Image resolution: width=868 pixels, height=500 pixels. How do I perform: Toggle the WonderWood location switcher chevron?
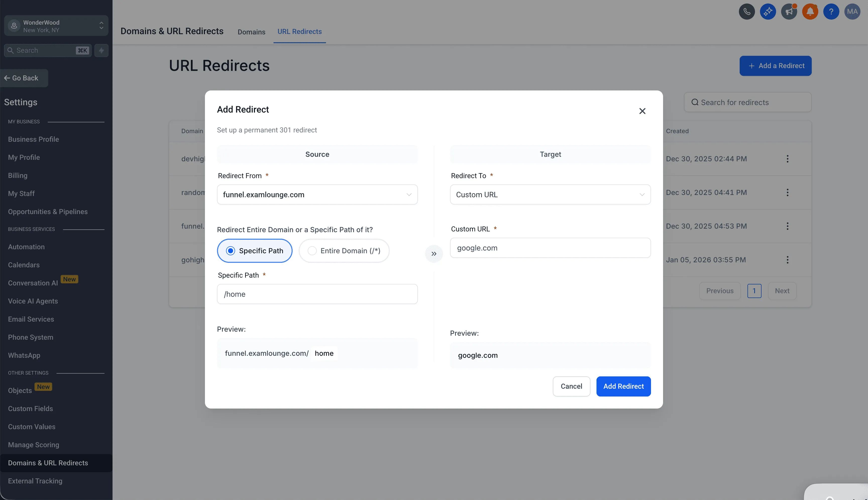coord(101,25)
